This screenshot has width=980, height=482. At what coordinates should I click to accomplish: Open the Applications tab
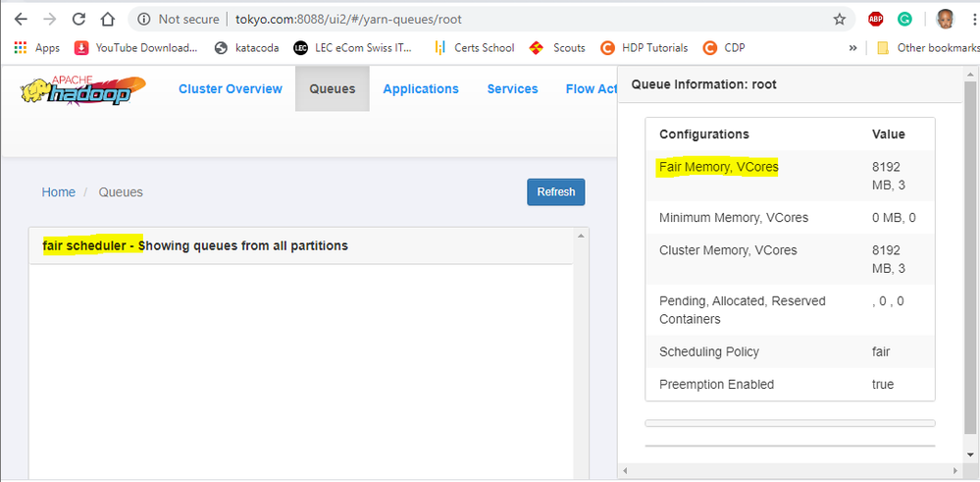(421, 89)
